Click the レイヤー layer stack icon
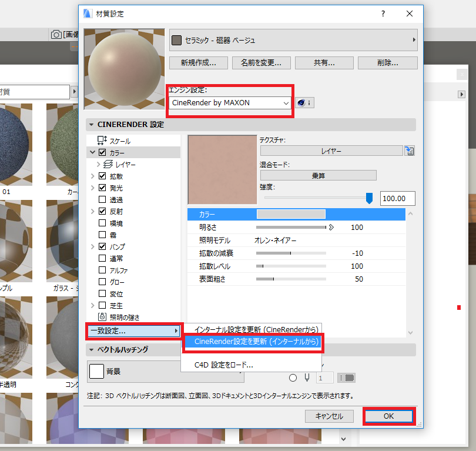This screenshot has width=476, height=451. click(x=108, y=164)
